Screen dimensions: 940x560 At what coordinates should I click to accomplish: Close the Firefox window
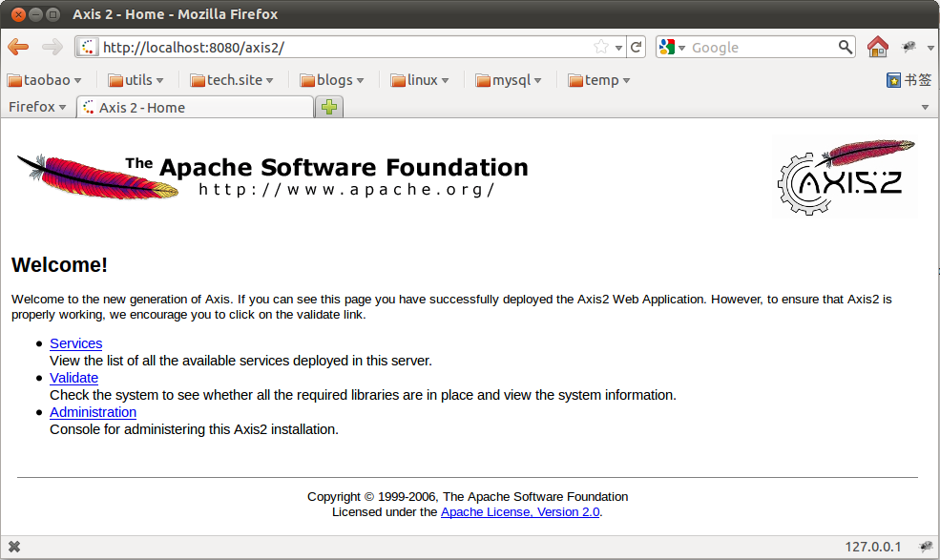pos(18,14)
